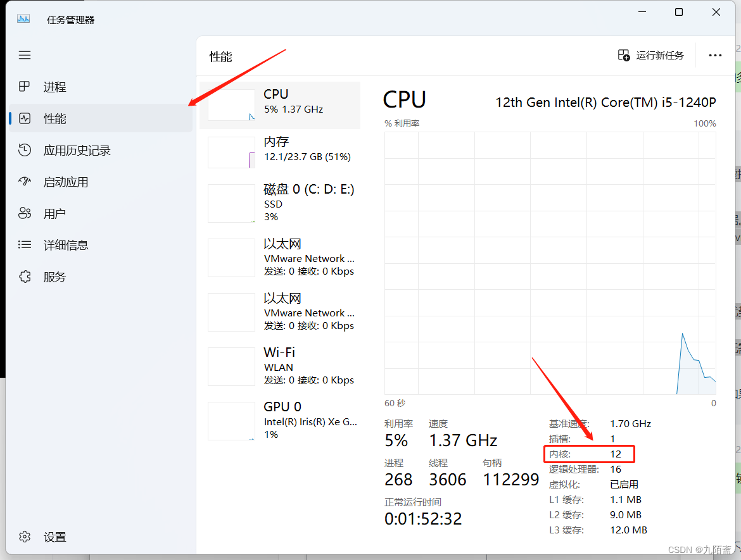Click the Users (用户) people icon
The image size is (741, 560).
coord(25,213)
